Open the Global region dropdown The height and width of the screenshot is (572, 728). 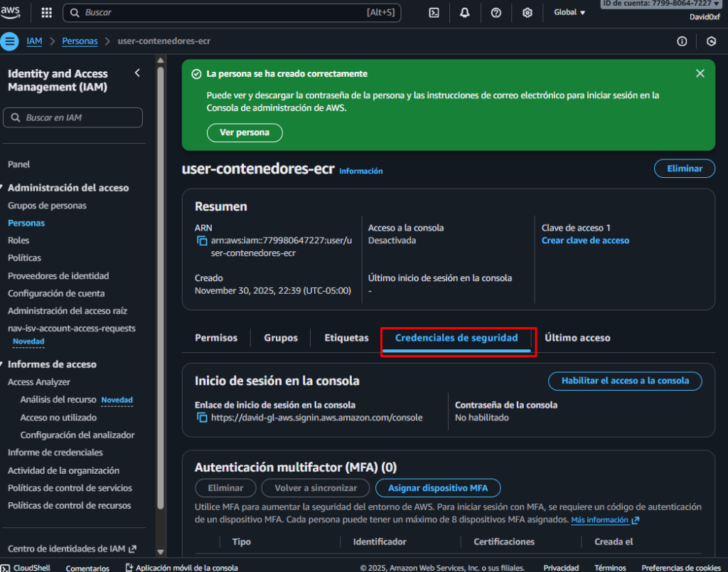pyautogui.click(x=569, y=13)
